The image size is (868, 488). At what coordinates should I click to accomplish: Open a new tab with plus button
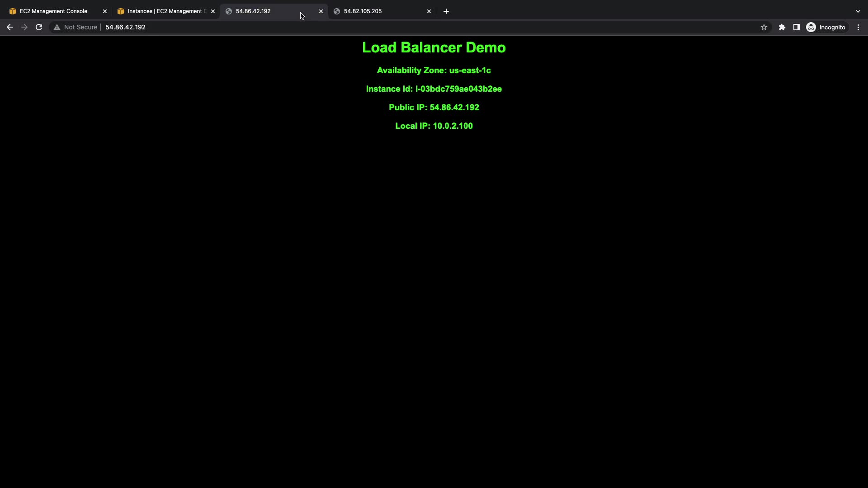(446, 11)
